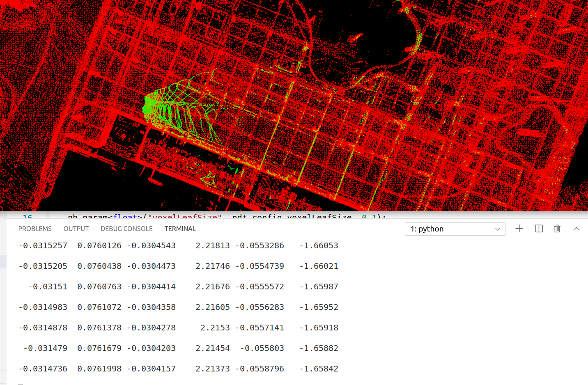Click terminal value -1.66053
The width and height of the screenshot is (588, 385).
coord(319,245)
